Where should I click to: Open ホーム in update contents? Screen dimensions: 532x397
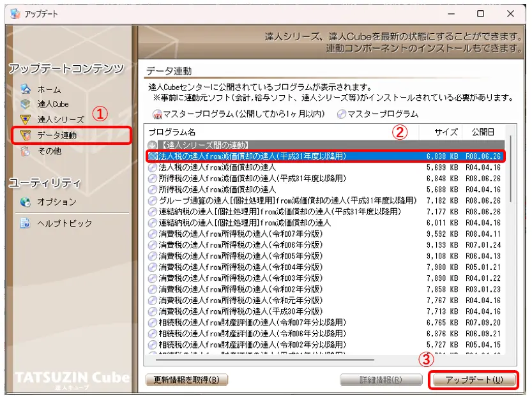pyautogui.click(x=49, y=89)
